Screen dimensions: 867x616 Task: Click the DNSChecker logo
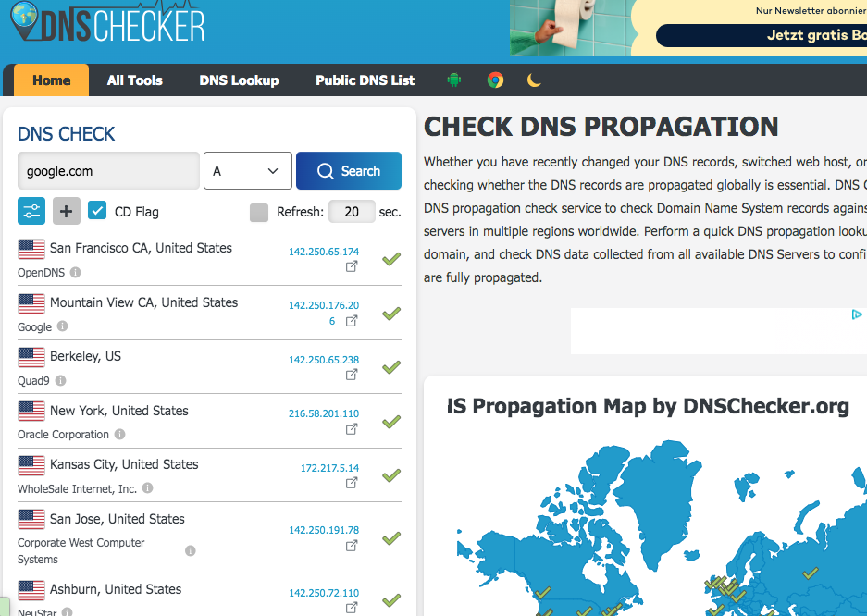click(x=108, y=22)
